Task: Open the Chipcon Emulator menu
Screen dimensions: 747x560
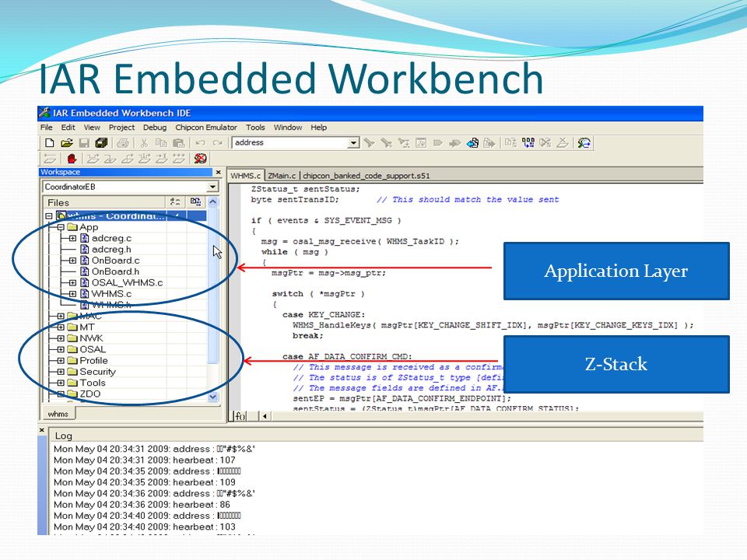Action: pyautogui.click(x=205, y=128)
